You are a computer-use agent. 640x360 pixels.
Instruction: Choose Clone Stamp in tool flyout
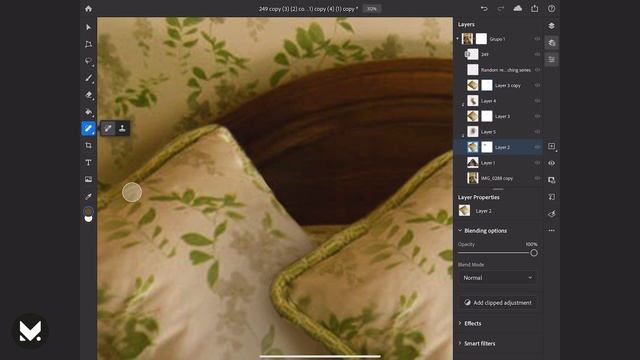tap(122, 129)
